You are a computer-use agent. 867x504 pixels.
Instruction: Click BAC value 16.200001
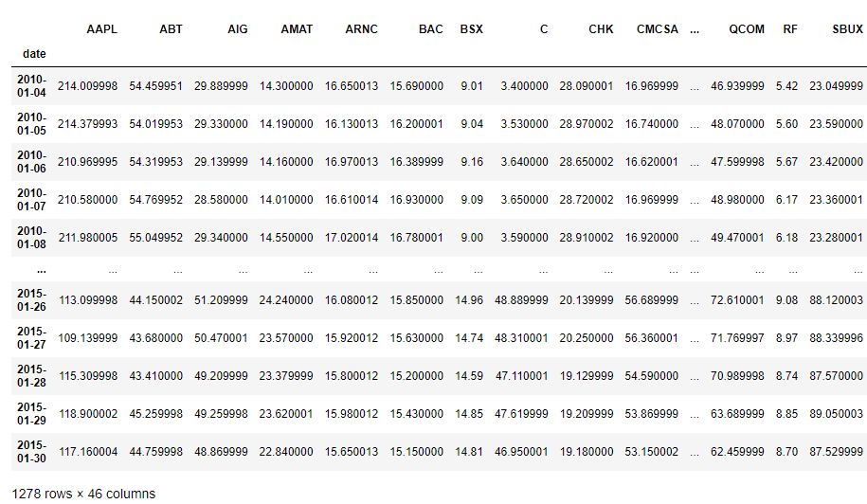[416, 124]
